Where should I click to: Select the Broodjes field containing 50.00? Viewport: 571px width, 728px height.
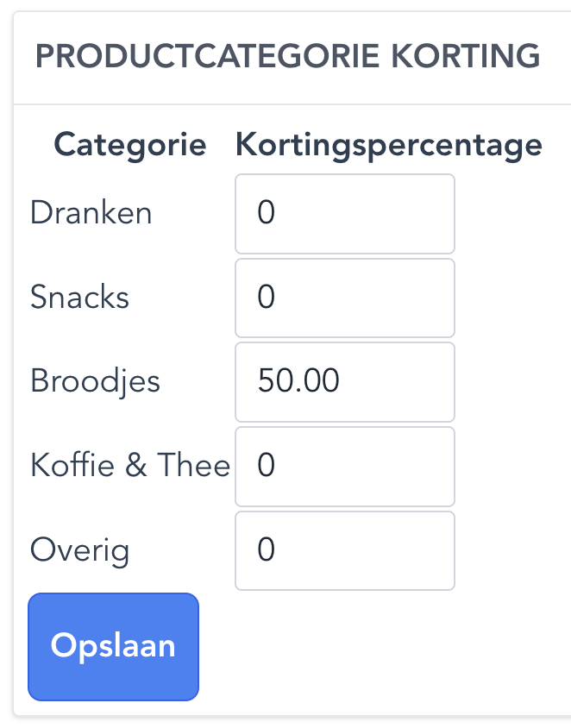pyautogui.click(x=344, y=381)
